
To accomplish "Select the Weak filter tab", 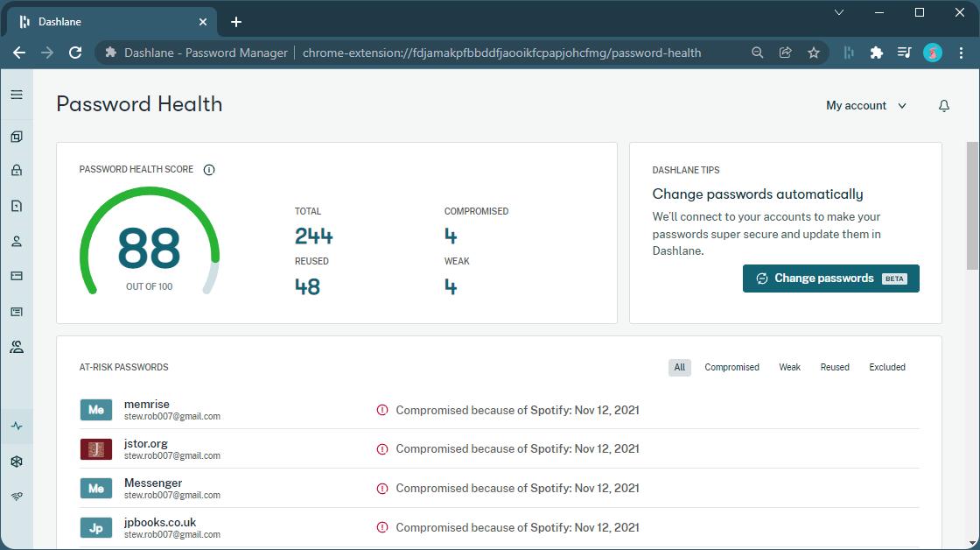I will (x=789, y=367).
